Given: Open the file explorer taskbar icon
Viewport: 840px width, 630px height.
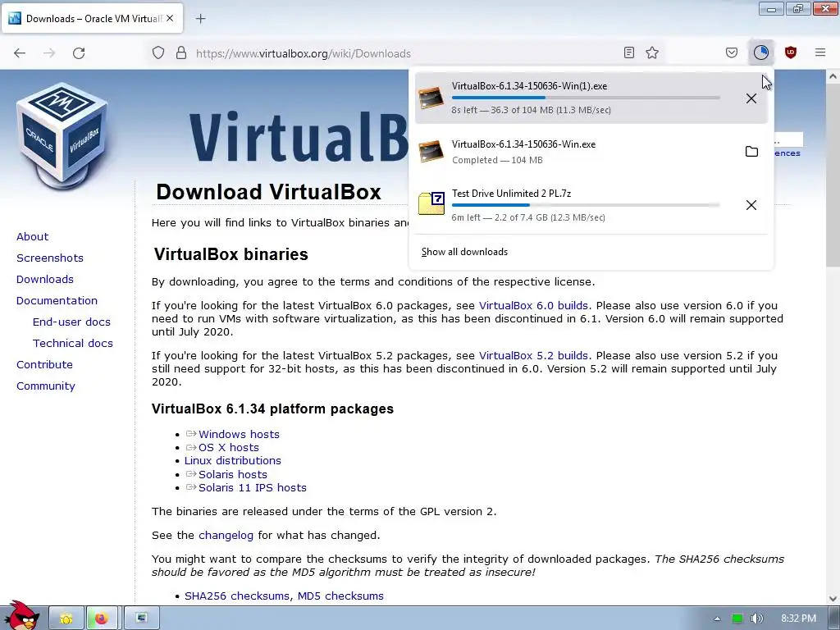Looking at the screenshot, I should [x=66, y=619].
